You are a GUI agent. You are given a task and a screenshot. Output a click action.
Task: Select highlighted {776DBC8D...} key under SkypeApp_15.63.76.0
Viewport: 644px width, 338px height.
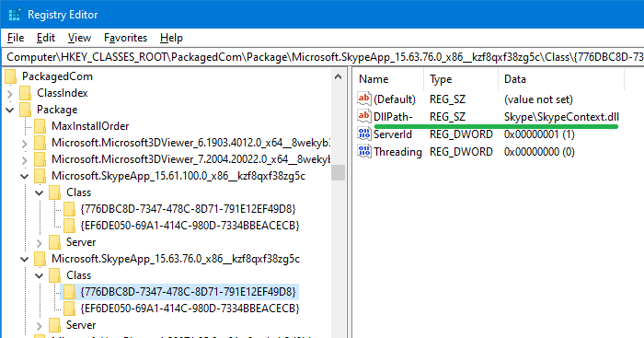pos(188,292)
